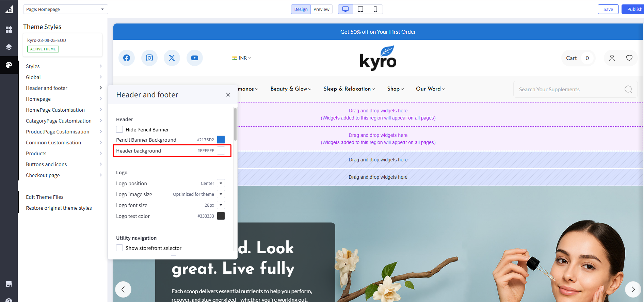Image resolution: width=644 pixels, height=302 pixels.
Task: Pick Pencil Banner Background blue swatch
Action: coord(221,140)
